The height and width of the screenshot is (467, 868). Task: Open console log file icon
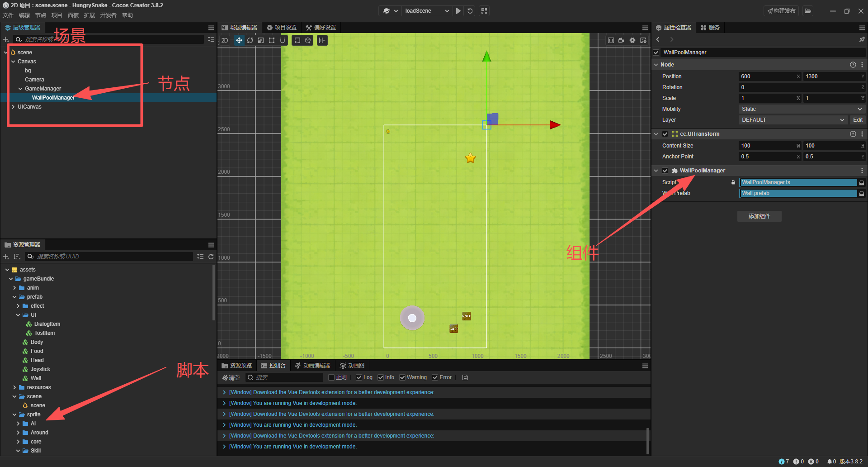click(465, 377)
